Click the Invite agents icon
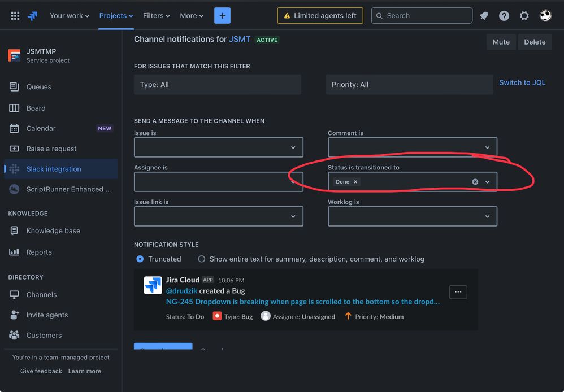The height and width of the screenshot is (392, 564). (14, 315)
